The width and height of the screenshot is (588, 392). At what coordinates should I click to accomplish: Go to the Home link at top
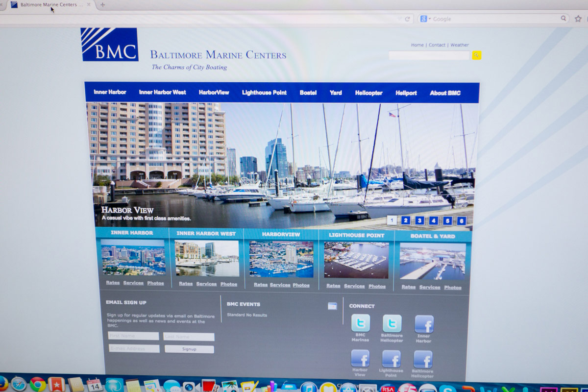click(417, 45)
